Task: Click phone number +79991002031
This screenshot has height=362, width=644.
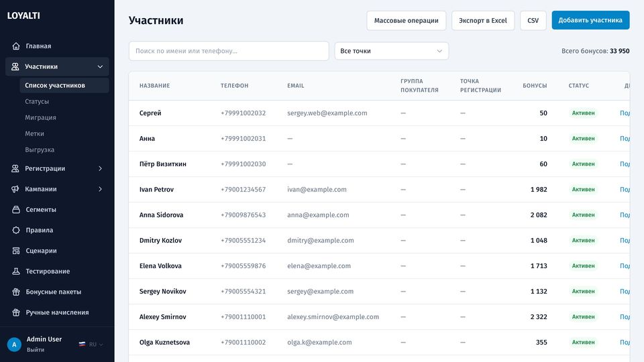Action: pos(243,138)
